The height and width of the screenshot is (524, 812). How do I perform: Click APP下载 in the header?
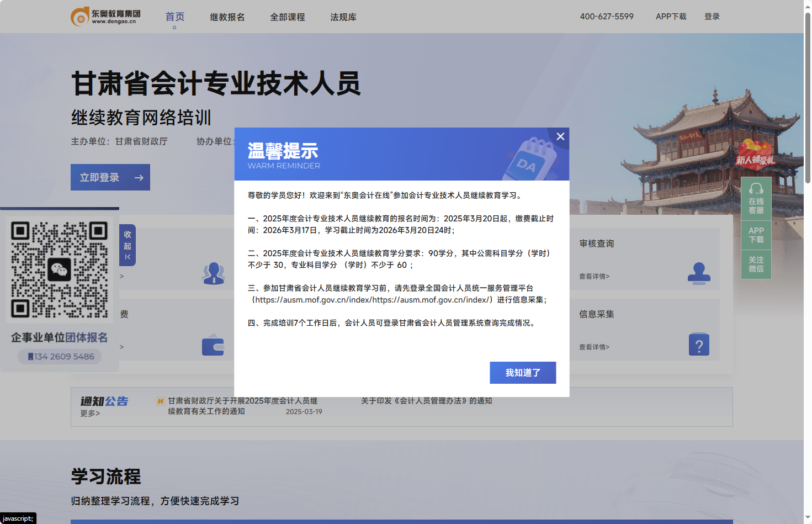click(x=671, y=17)
